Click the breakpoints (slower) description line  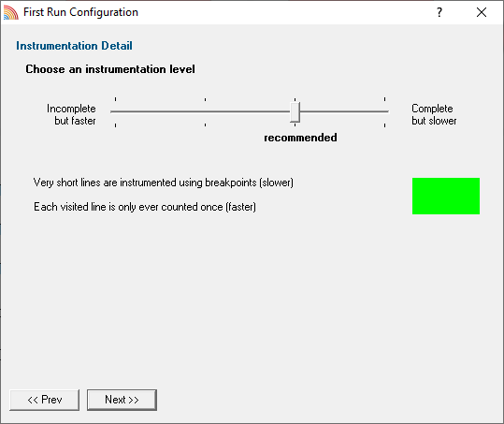point(164,183)
